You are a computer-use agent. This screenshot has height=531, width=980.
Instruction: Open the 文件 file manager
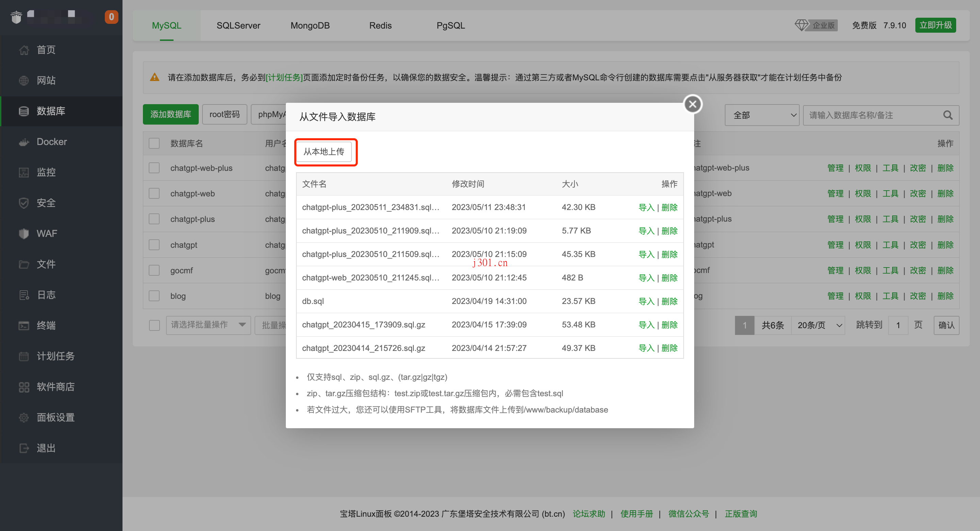pyautogui.click(x=46, y=264)
